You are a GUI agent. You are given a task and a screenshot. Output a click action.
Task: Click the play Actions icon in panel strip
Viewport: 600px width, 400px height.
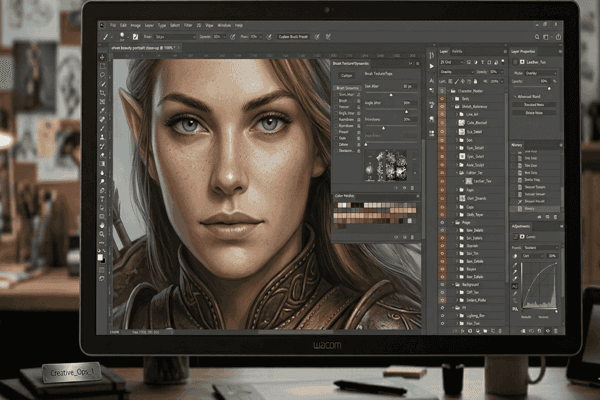[432, 66]
